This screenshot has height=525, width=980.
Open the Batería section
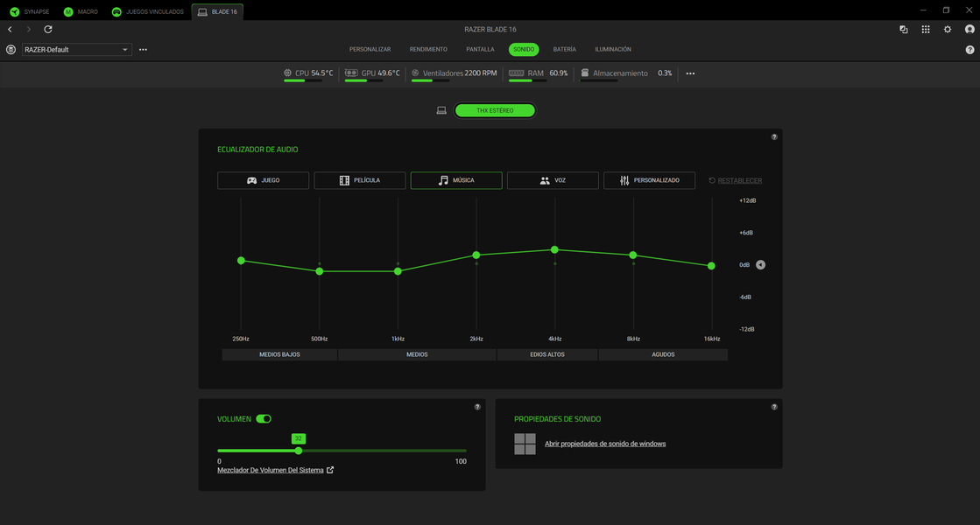564,49
